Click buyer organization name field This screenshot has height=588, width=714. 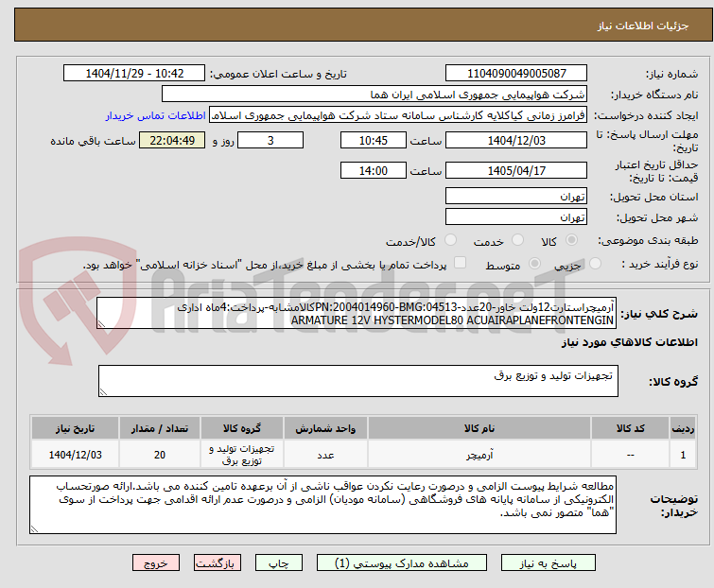tap(374, 95)
